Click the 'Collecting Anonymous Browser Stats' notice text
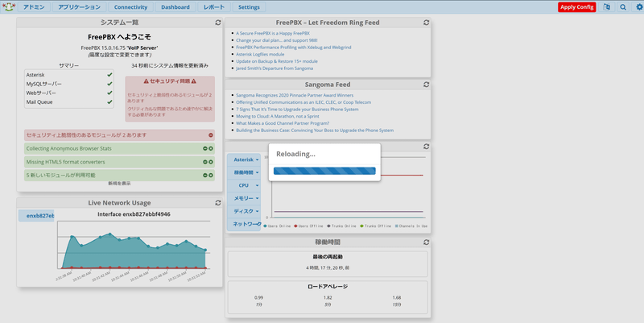 tap(68, 148)
